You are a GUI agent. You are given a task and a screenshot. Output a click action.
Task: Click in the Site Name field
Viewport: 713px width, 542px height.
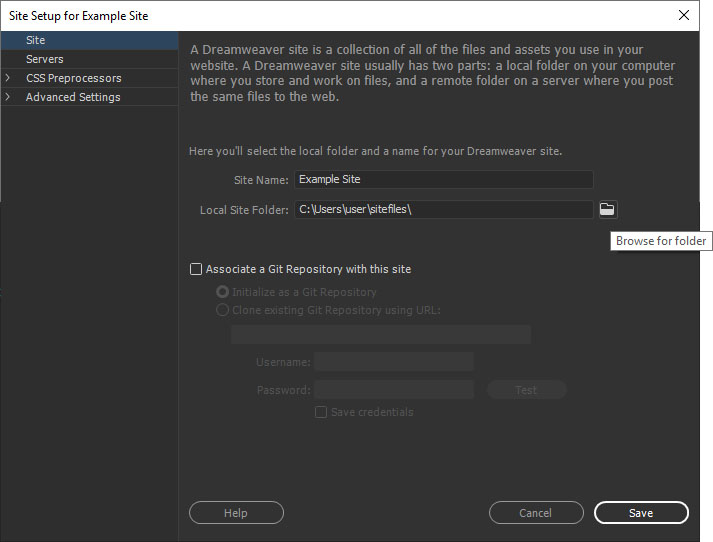click(443, 180)
